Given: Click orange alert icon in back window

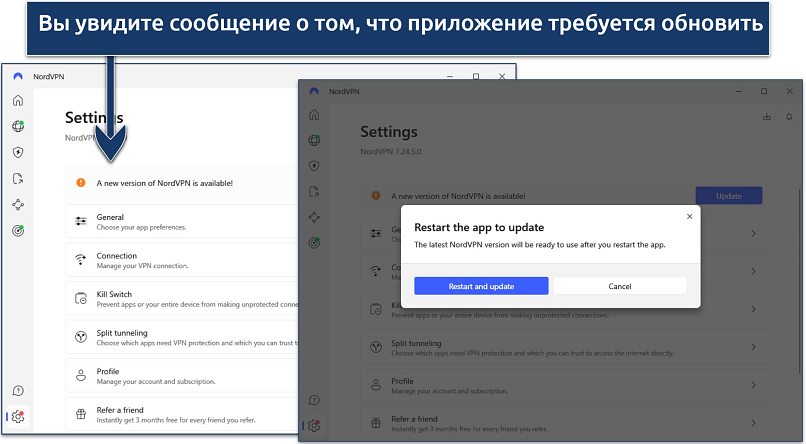Looking at the screenshot, I should pos(81,182).
